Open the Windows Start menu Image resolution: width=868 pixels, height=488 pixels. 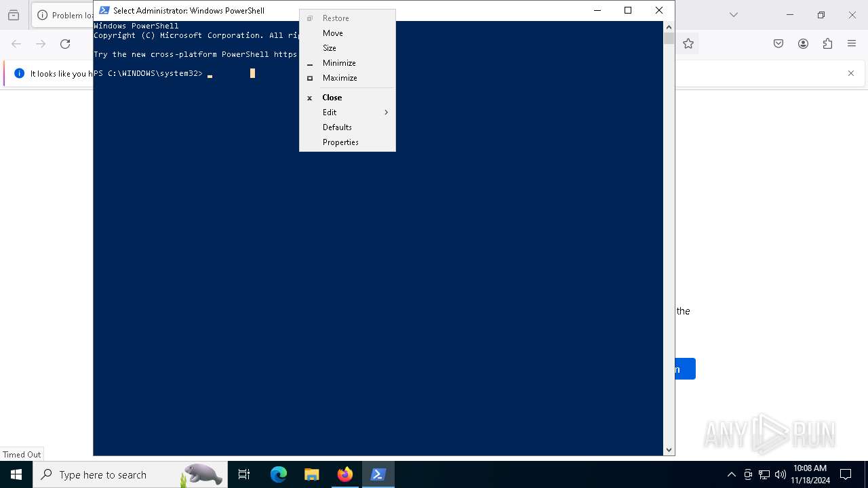(16, 474)
